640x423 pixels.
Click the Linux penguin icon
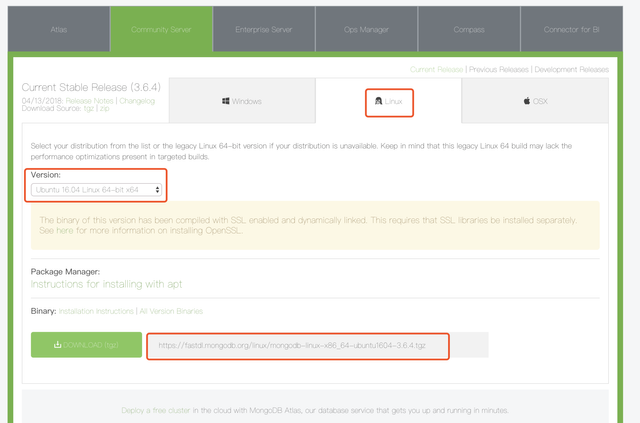(x=378, y=100)
